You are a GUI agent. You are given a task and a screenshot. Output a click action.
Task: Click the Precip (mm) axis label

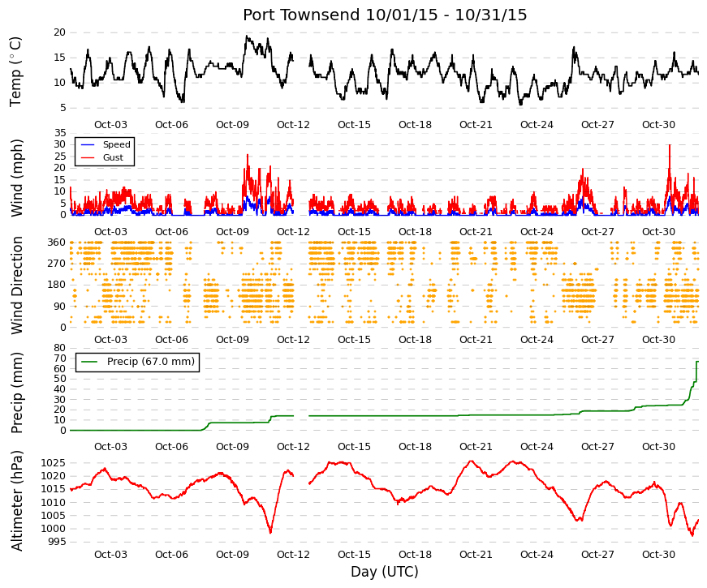pyautogui.click(x=16, y=393)
